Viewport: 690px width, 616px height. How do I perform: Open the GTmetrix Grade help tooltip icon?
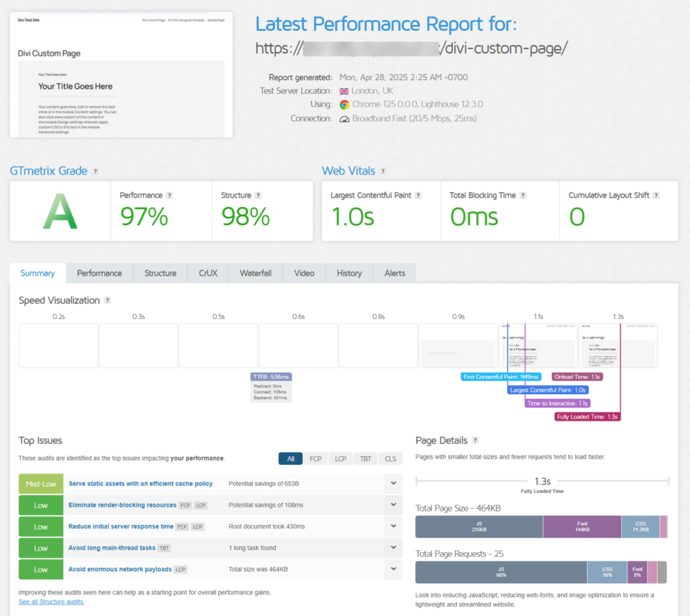pos(94,171)
